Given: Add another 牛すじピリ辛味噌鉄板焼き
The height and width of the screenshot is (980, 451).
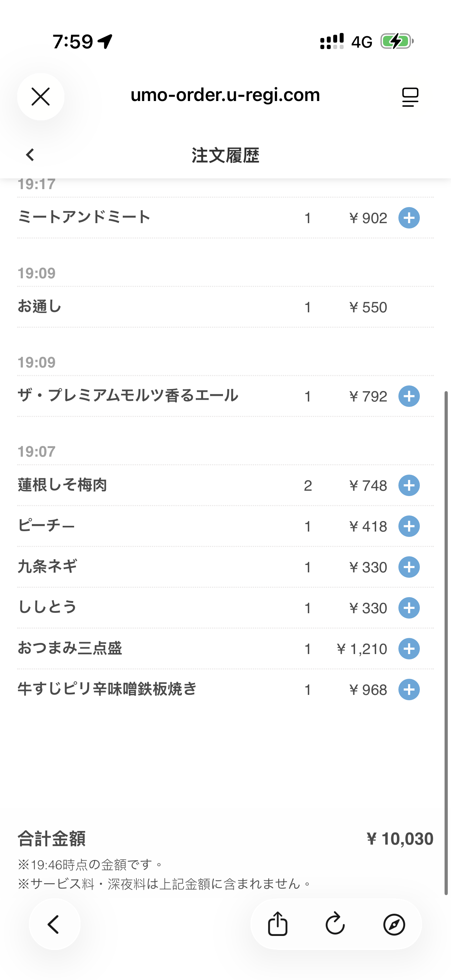Looking at the screenshot, I should click(409, 690).
